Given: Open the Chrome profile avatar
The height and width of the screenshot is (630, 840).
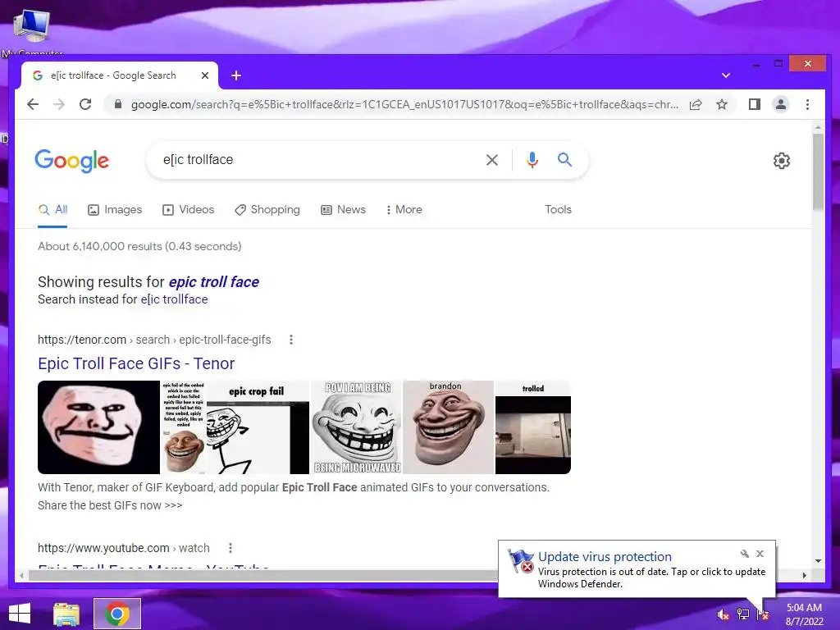Looking at the screenshot, I should 781,104.
